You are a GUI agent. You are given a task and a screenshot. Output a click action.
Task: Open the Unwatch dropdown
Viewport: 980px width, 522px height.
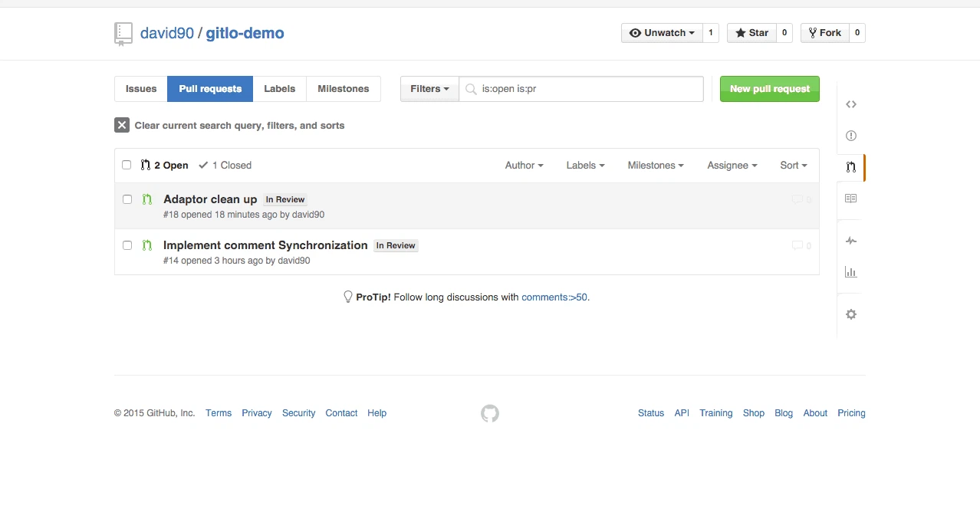tap(662, 33)
